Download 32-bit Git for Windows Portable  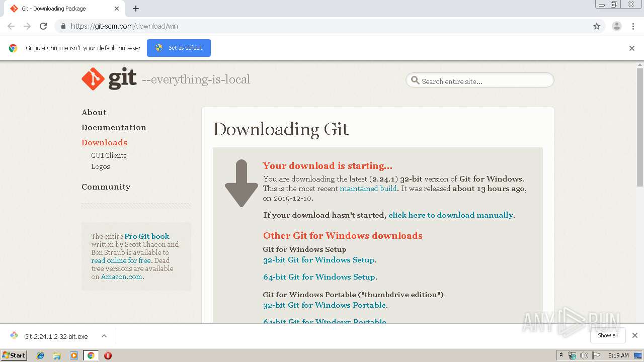(x=325, y=305)
